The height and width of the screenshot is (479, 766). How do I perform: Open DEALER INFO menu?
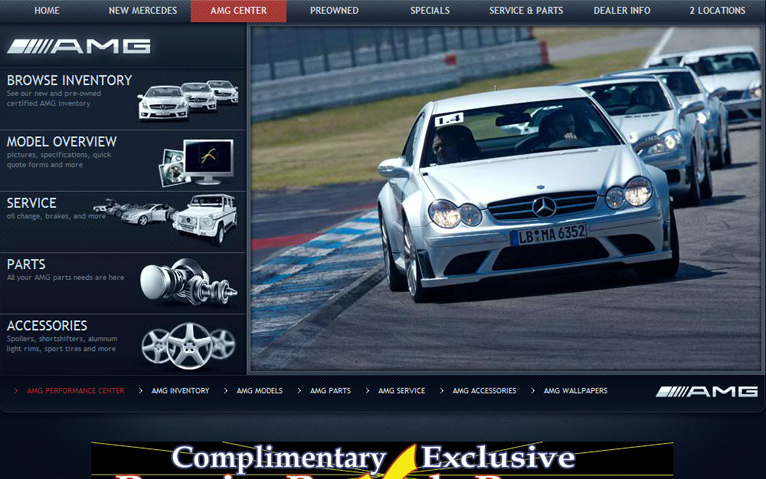click(622, 11)
